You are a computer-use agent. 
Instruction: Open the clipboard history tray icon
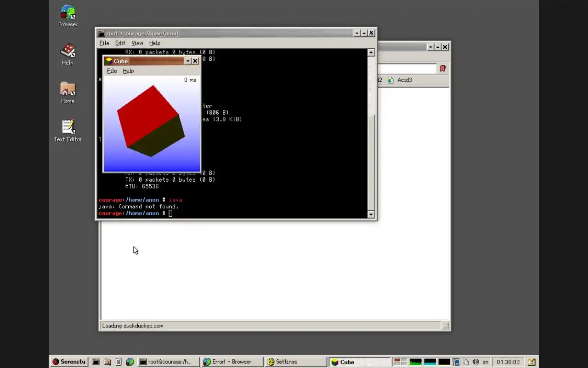point(466,362)
